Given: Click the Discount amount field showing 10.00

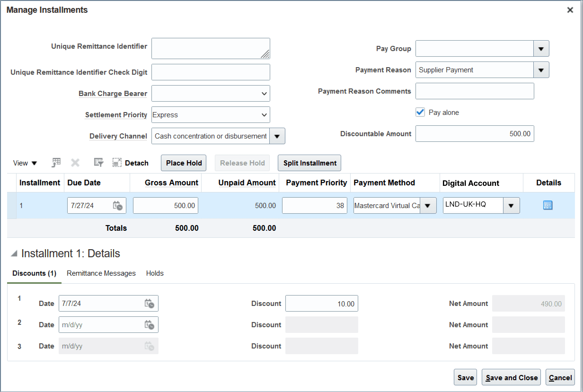Looking at the screenshot, I should pyautogui.click(x=322, y=303).
